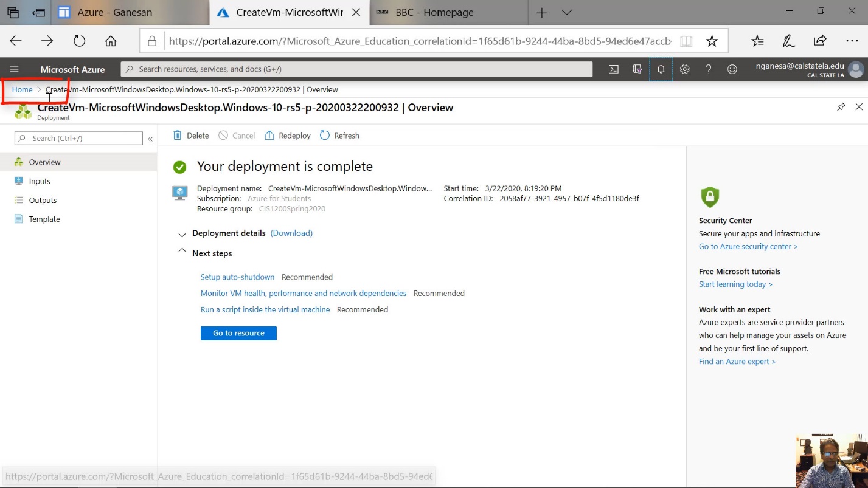The height and width of the screenshot is (488, 868).
Task: Open the directory and subscription filter icon
Action: pyautogui.click(x=637, y=69)
